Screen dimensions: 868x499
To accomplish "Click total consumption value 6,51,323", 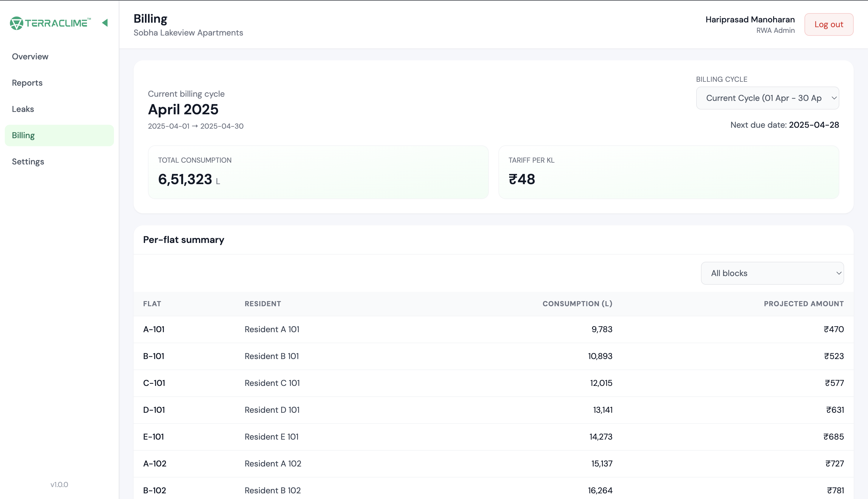I will pos(185,179).
